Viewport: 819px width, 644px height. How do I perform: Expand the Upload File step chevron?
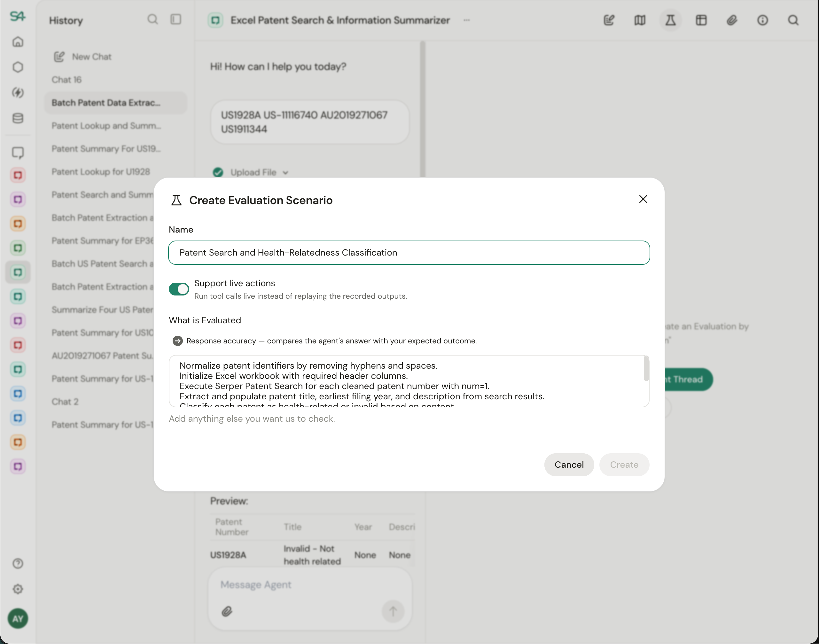tap(285, 173)
